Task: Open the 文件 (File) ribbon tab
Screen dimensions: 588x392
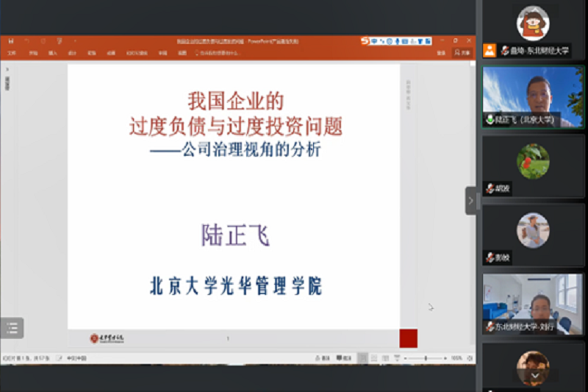Action: [x=12, y=53]
